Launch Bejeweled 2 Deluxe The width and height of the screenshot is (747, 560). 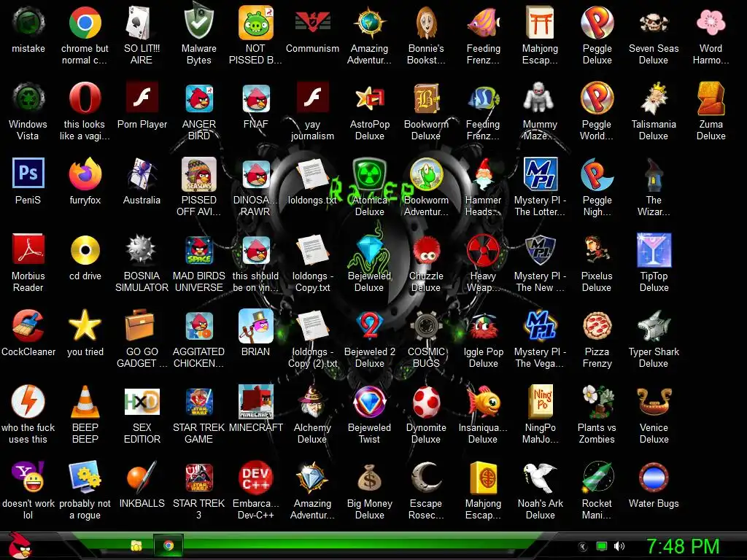(369, 326)
